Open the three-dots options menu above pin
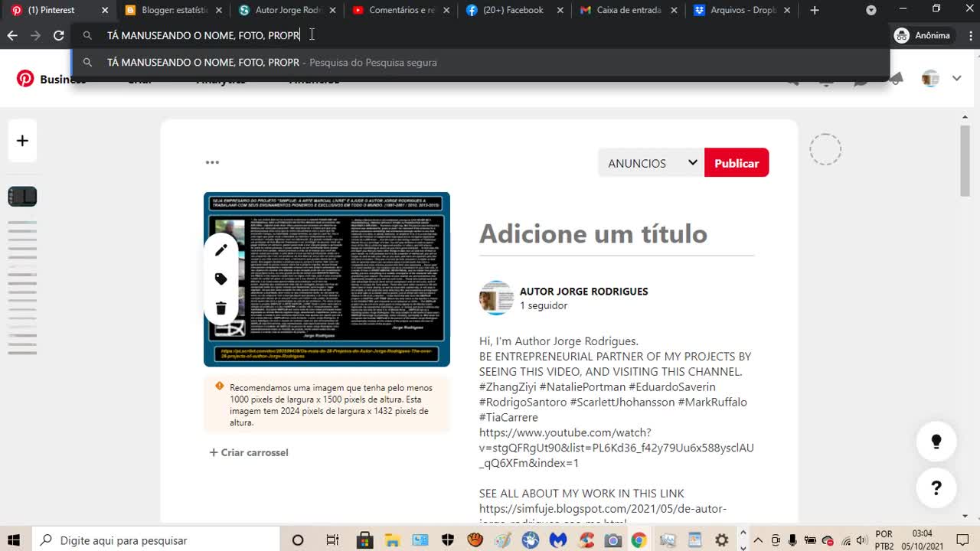This screenshot has width=980, height=551. [x=212, y=162]
